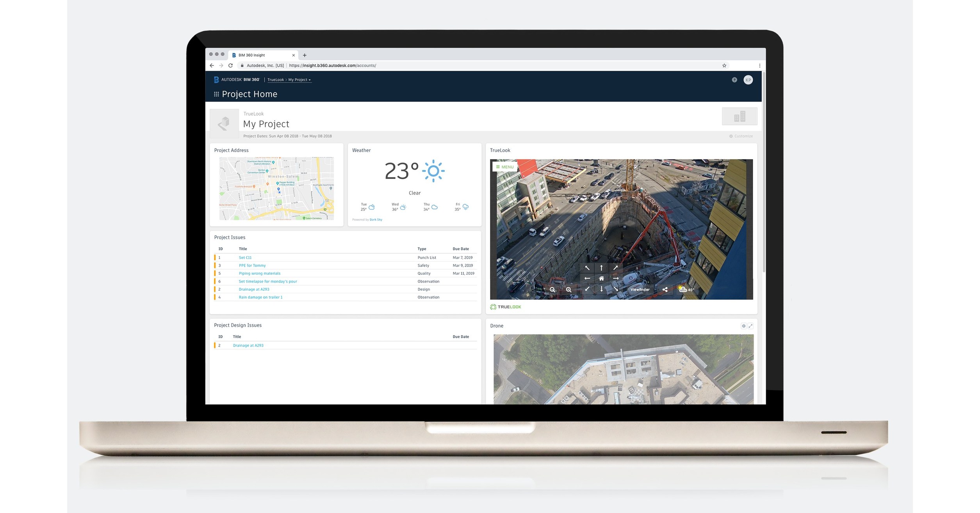Viewport: 980px width, 513px height.
Task: Click the home position icon in camera controls
Action: (x=601, y=278)
